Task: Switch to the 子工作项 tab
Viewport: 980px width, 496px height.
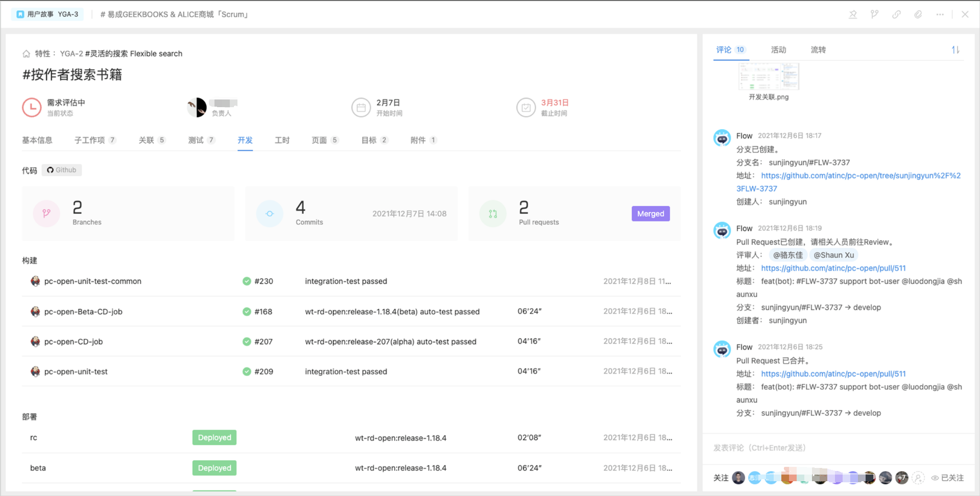Action: click(90, 140)
